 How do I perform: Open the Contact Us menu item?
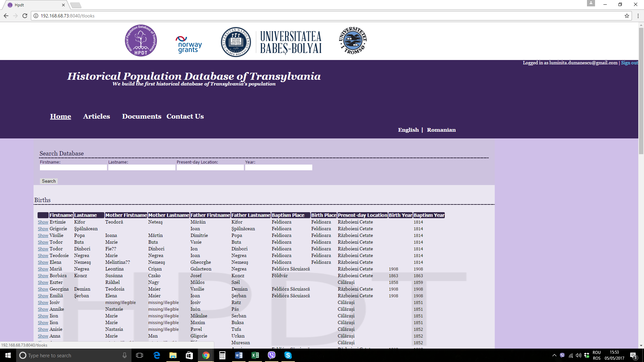click(185, 116)
